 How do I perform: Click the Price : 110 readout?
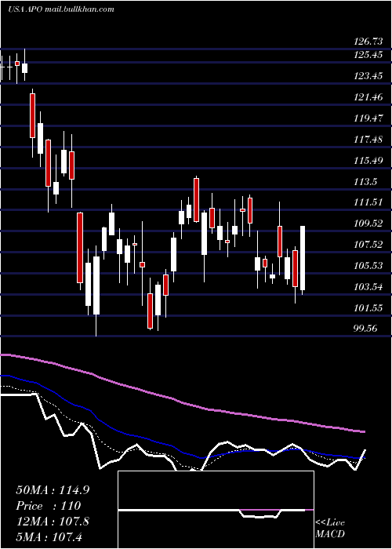(49, 506)
